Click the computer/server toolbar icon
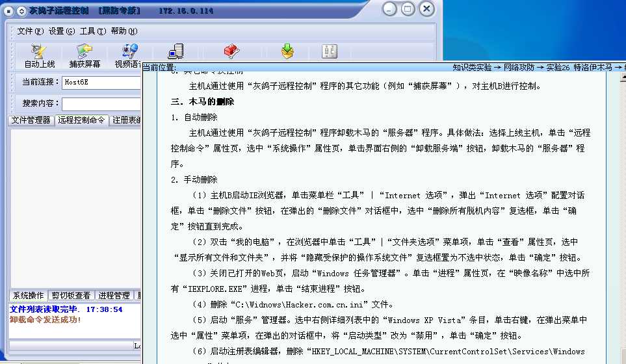Screen dimensions: 626x364 (x=176, y=51)
